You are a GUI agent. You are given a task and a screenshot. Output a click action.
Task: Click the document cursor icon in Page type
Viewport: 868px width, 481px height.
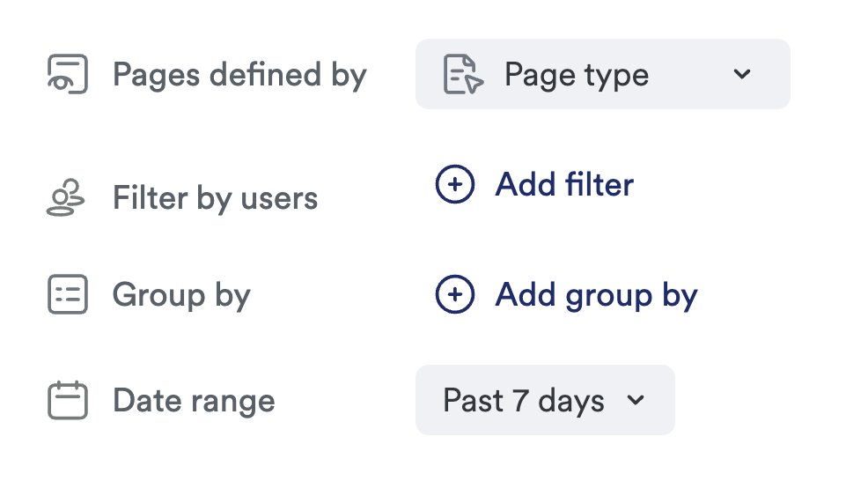pyautogui.click(x=463, y=75)
